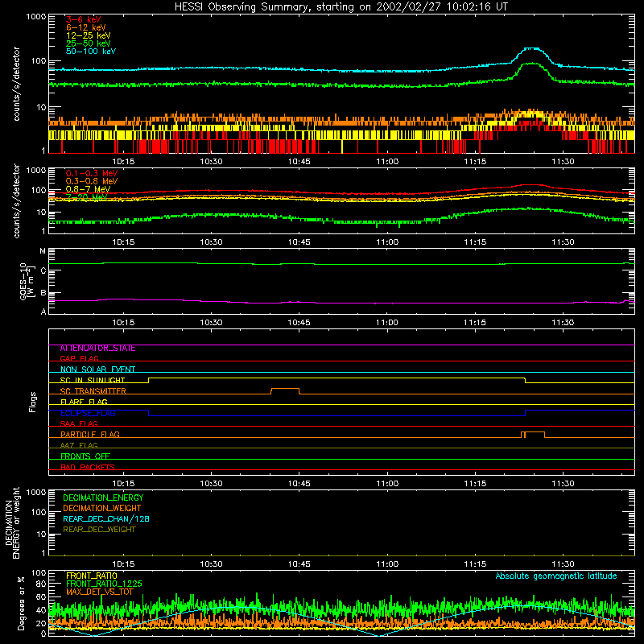
Task: Click the SC_IN_SUNLIGHT falling step near 11:24
Action: [526, 380]
